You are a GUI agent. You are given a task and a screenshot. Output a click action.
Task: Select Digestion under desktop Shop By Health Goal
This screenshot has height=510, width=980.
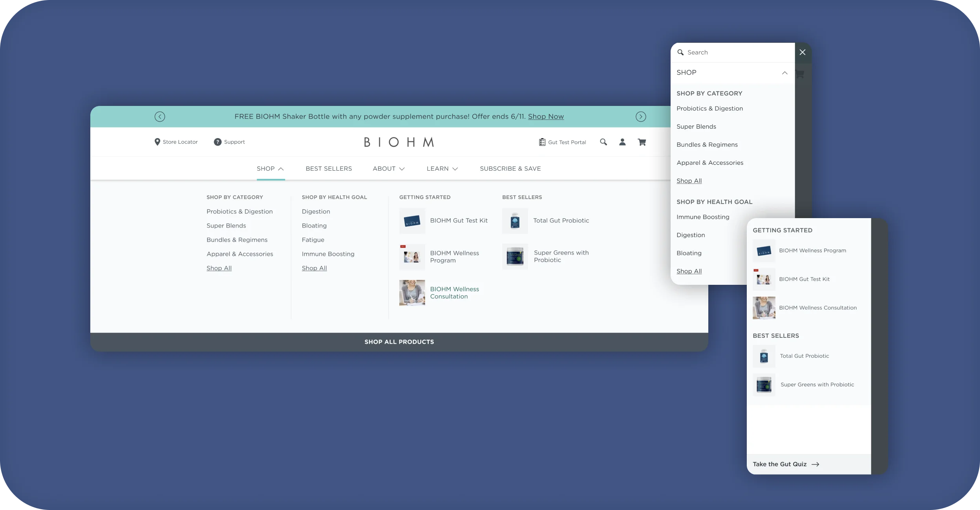[316, 211]
